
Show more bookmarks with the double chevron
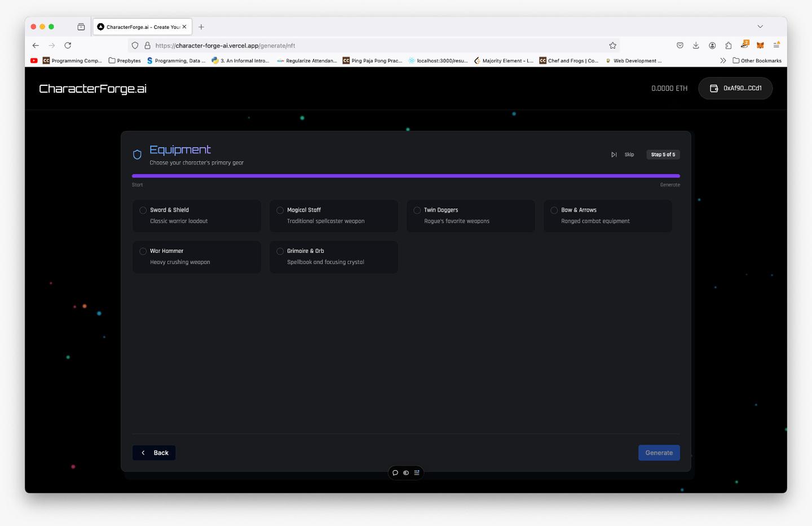[x=723, y=60]
